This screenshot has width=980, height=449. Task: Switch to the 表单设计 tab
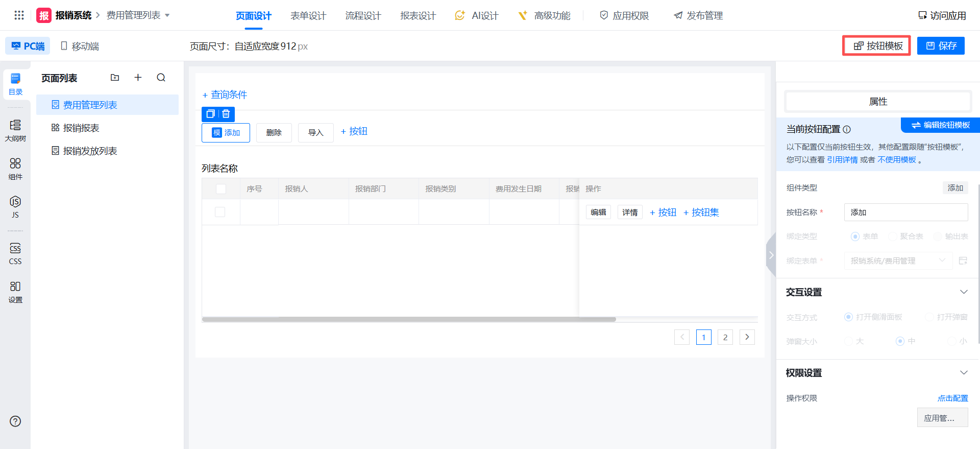(x=308, y=16)
